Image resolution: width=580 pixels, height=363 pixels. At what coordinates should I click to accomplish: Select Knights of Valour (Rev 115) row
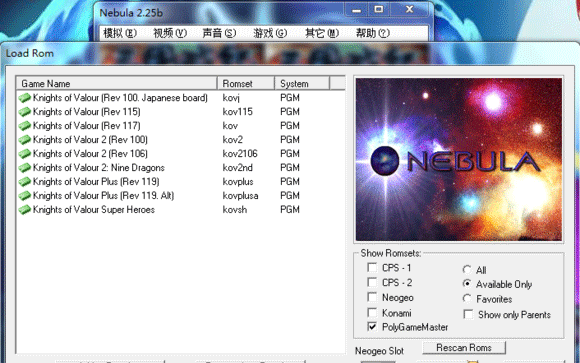87,112
